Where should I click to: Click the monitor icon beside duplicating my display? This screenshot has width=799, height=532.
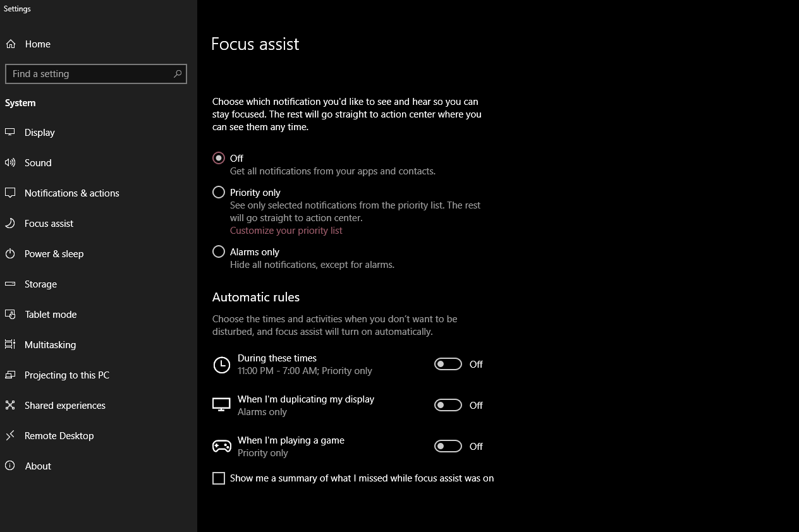coord(221,405)
